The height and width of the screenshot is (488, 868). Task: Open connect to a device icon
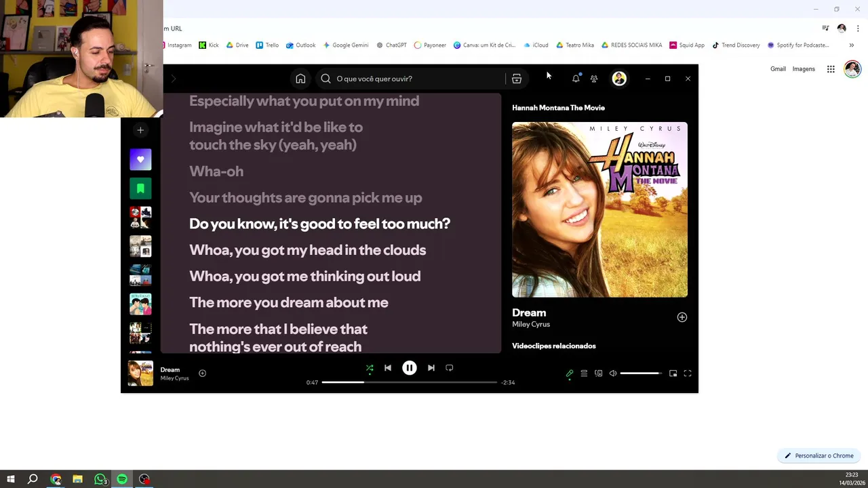pyautogui.click(x=598, y=373)
